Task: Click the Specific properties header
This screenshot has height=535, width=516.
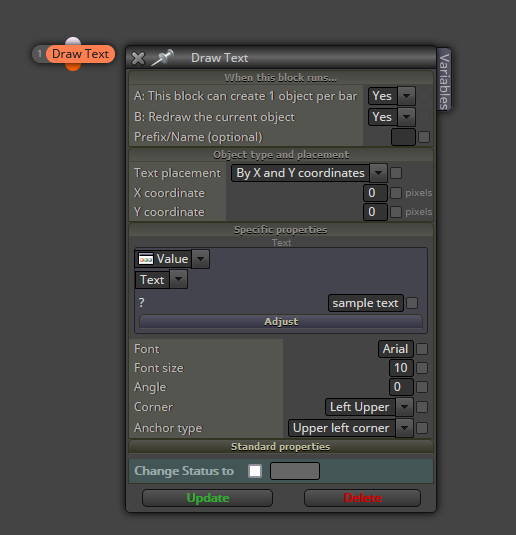Action: (x=281, y=230)
